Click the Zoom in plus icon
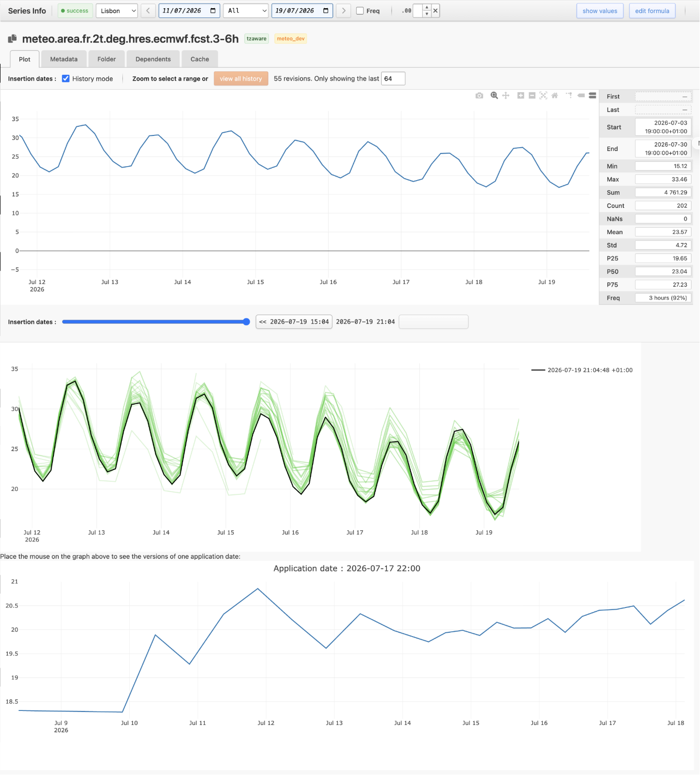 click(x=521, y=96)
